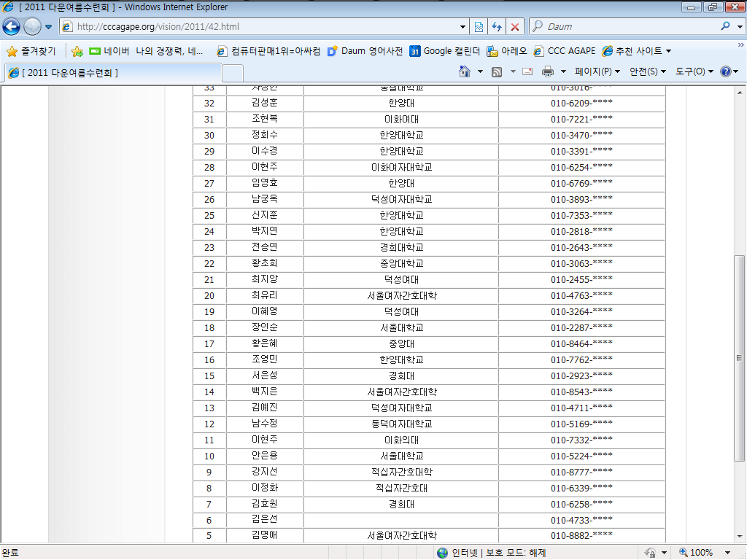Image resolution: width=747 pixels, height=560 pixels.
Task: Open the Help question mark icon
Action: [x=725, y=71]
